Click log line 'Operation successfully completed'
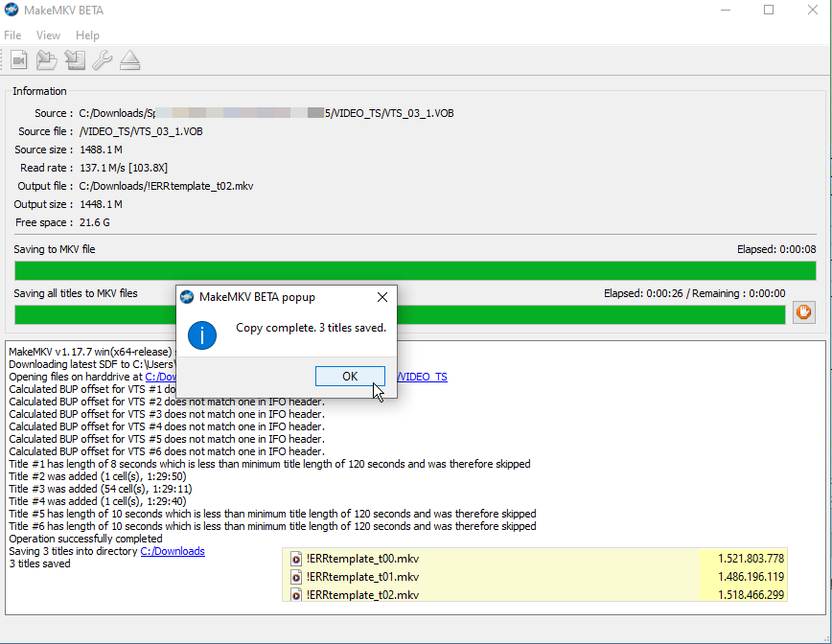This screenshot has width=832, height=644. coord(85,539)
